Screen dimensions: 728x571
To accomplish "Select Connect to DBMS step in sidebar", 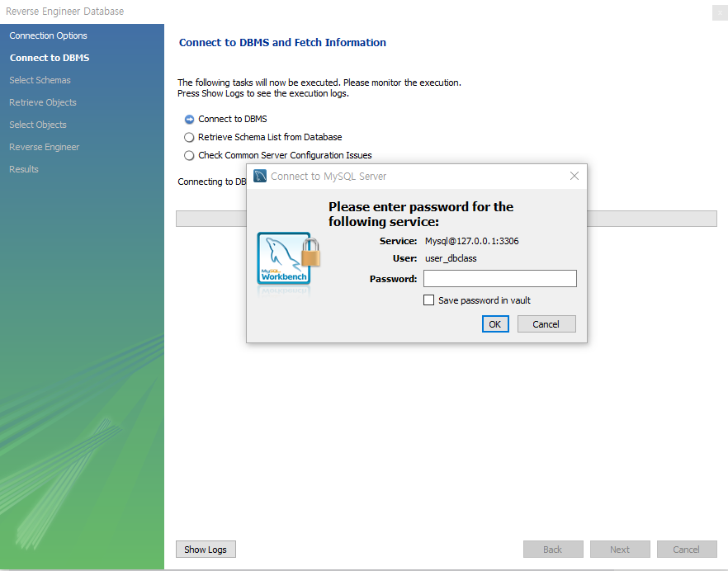I will [x=50, y=58].
